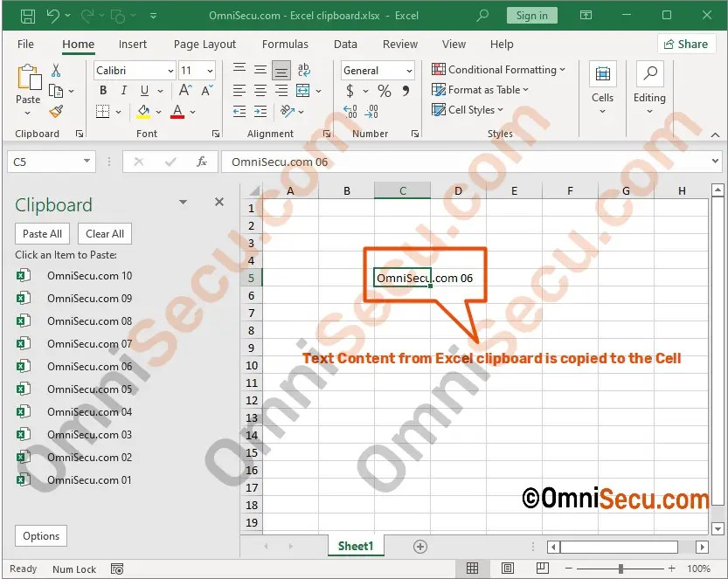Viewport: 728px width, 579px height.
Task: Open the Name Box dropdown arrow
Action: point(87,161)
